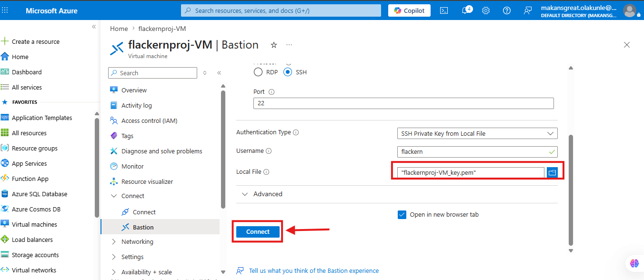Click the form's vertical scrollbar
Viewport: 644px width, 280px height.
pos(571,190)
